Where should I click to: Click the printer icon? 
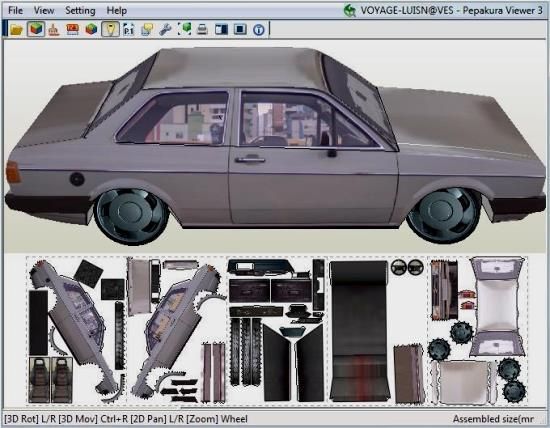pos(202,29)
